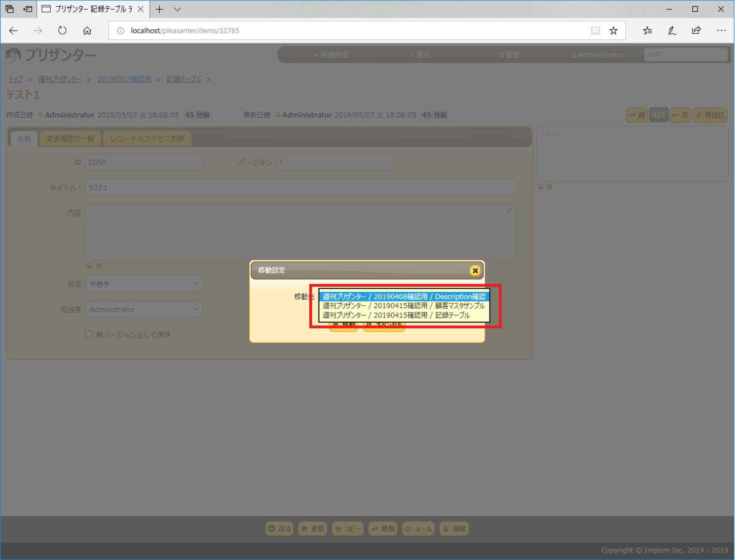
Task: Open the share icon
Action: 696,31
